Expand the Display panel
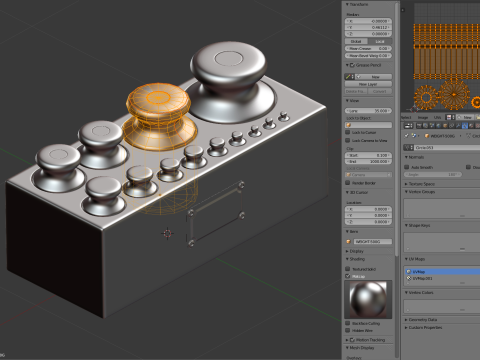The image size is (480, 360). [347, 251]
